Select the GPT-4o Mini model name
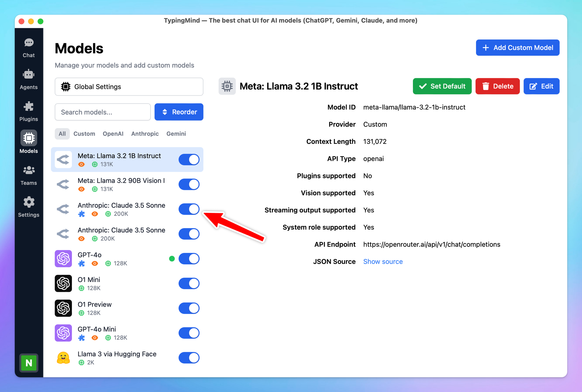This screenshot has height=392, width=582. pyautogui.click(x=97, y=329)
